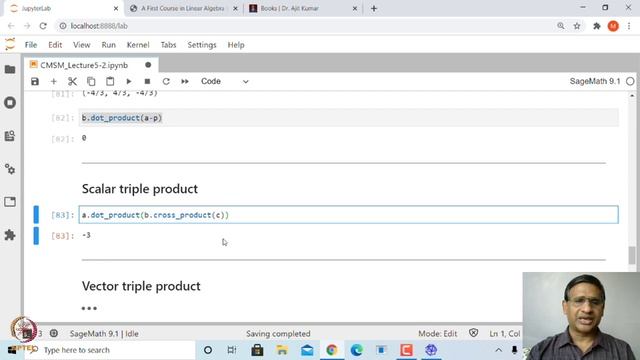
Task: Click the Vector triple product heading
Action: coord(141,286)
